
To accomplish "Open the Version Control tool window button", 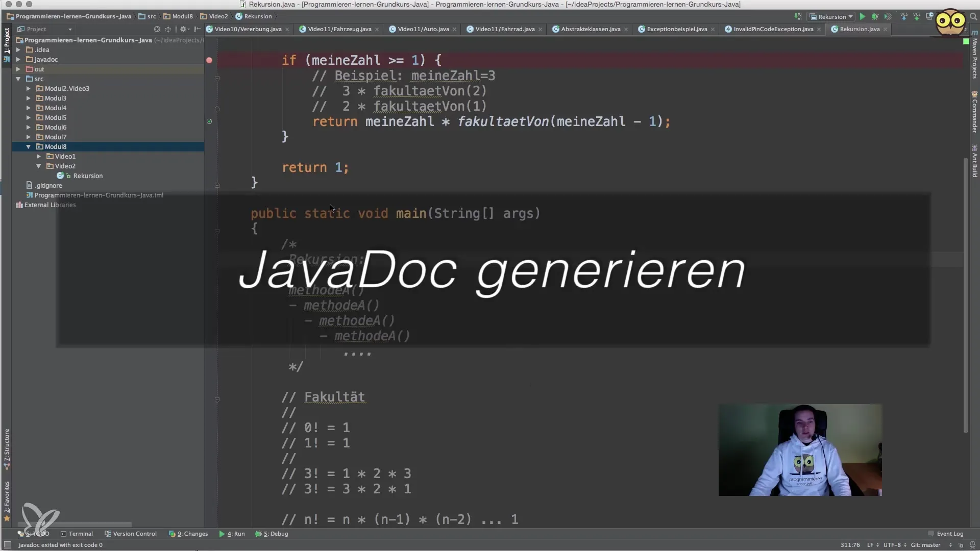I will 131,534.
